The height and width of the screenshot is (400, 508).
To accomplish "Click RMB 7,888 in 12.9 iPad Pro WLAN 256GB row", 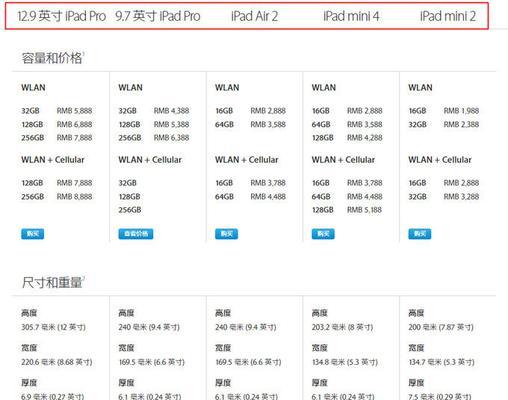I will pyautogui.click(x=74, y=138).
